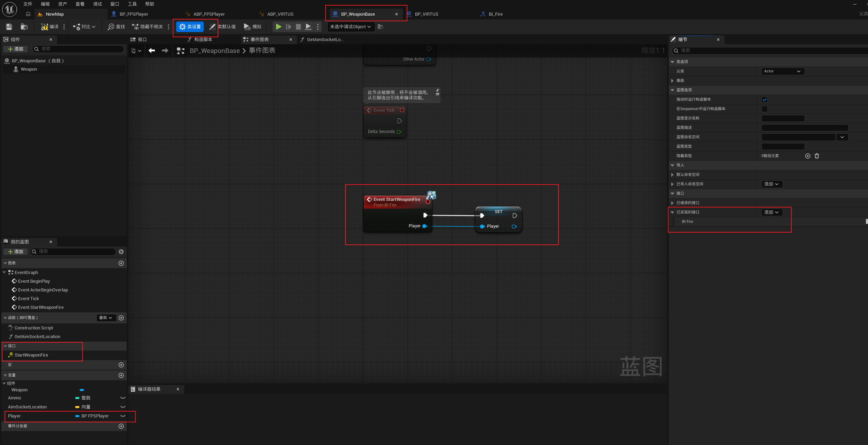The height and width of the screenshot is (445, 868).
Task: Add a new variable with plus icon
Action: point(121,375)
